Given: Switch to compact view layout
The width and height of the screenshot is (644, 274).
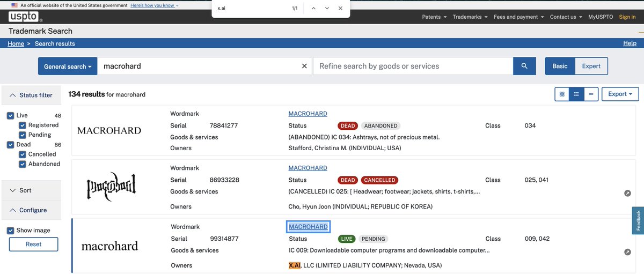Looking at the screenshot, I should (x=591, y=94).
